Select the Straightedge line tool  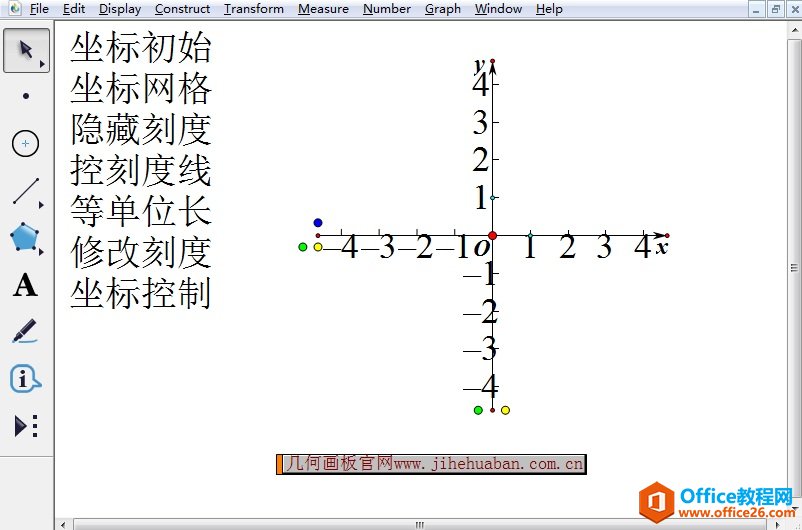click(25, 191)
